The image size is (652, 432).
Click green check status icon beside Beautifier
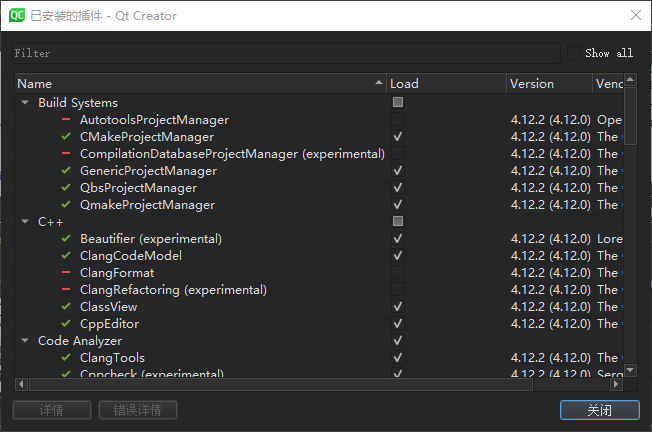[66, 239]
